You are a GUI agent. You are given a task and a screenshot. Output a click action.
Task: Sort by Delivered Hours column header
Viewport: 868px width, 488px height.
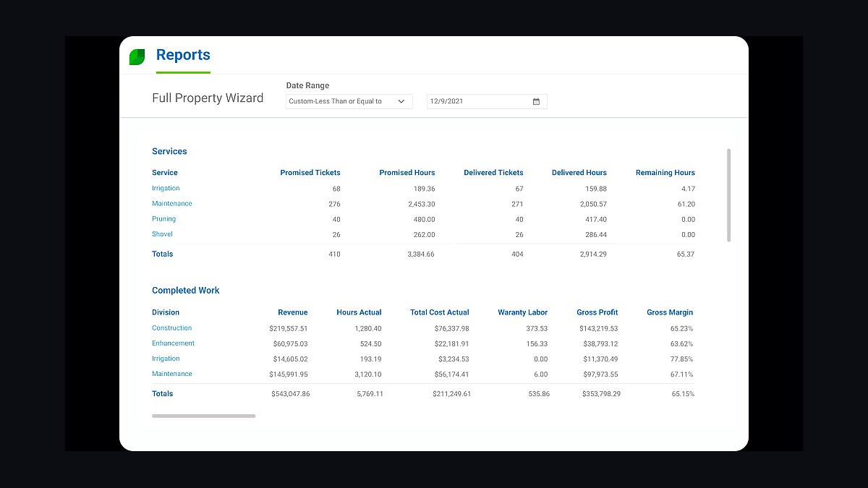click(579, 173)
